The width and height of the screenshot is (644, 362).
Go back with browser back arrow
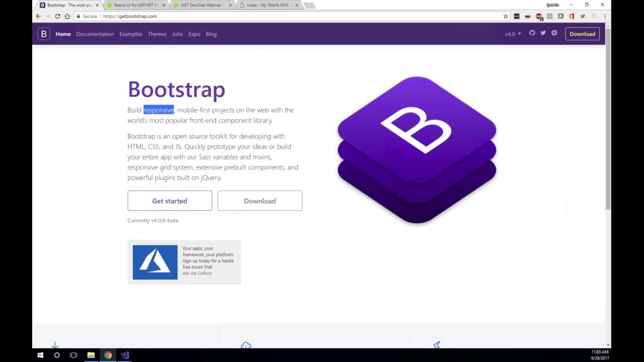[38, 16]
